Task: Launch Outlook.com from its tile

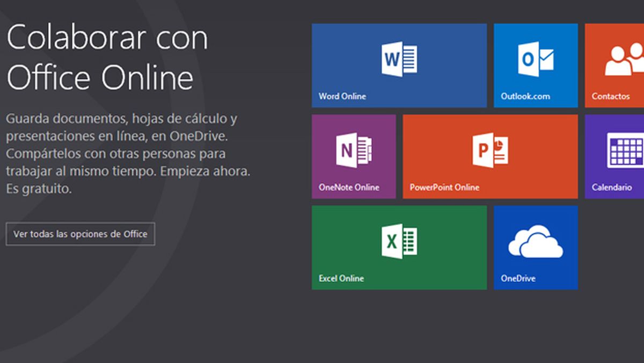Action: click(x=535, y=64)
